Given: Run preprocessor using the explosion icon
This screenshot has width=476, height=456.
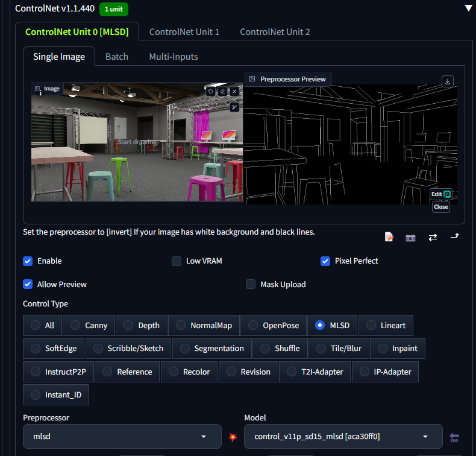Looking at the screenshot, I should [233, 437].
